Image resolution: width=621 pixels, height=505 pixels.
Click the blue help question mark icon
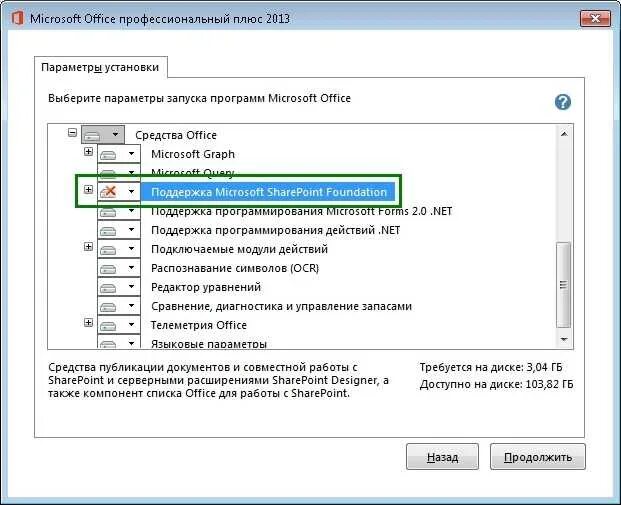(x=562, y=102)
